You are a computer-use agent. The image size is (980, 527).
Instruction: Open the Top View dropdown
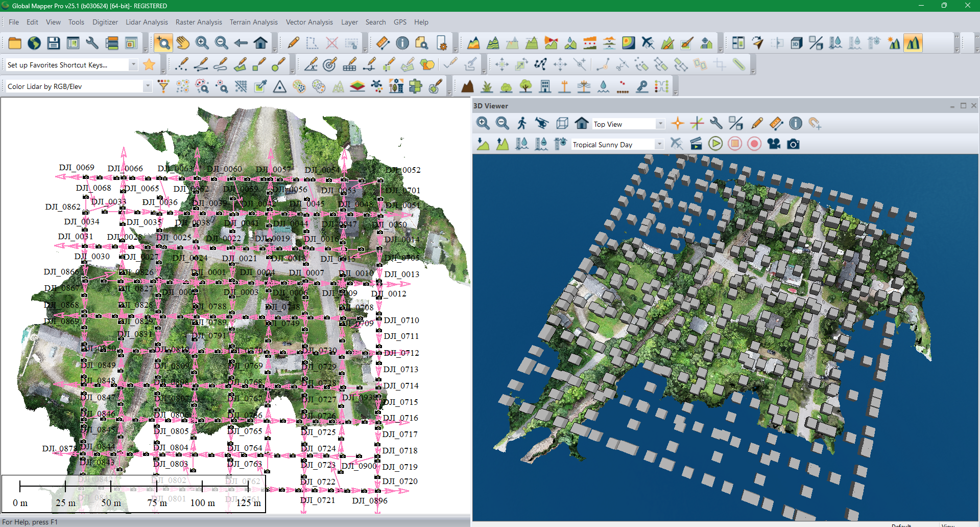660,124
